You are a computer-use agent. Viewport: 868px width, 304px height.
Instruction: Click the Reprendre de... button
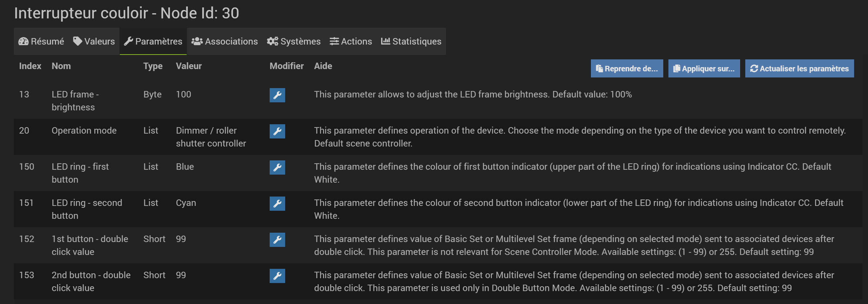click(627, 69)
